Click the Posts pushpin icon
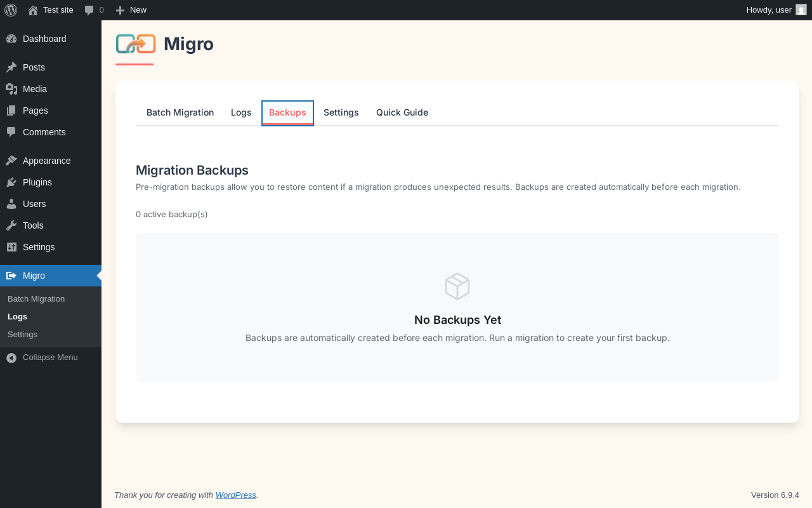This screenshot has width=812, height=508. pos(11,67)
